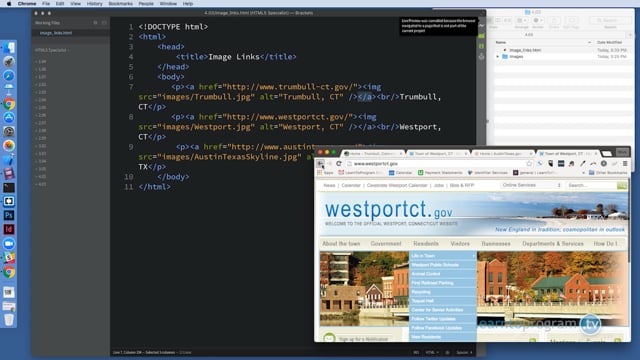640x360 pixels.
Task: Click the Finder search field
Action: coord(610,20)
